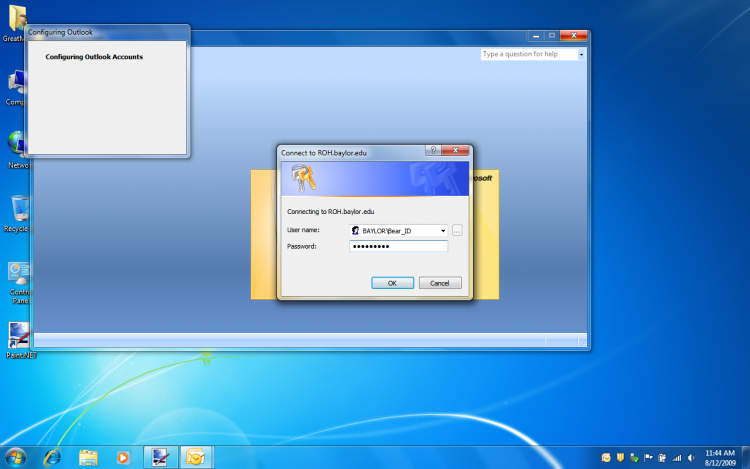
Task: Expand the help question dropdown arrow
Action: [581, 55]
